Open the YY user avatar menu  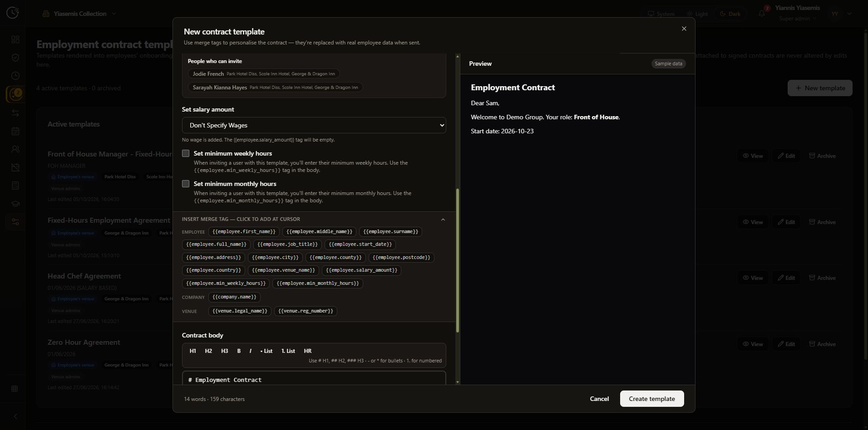coord(835,14)
